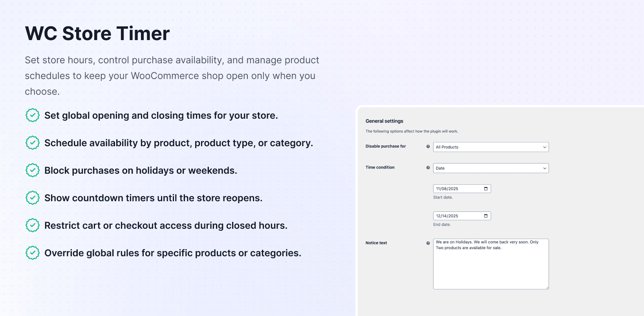Open the calendar picker for End date

tap(486, 216)
